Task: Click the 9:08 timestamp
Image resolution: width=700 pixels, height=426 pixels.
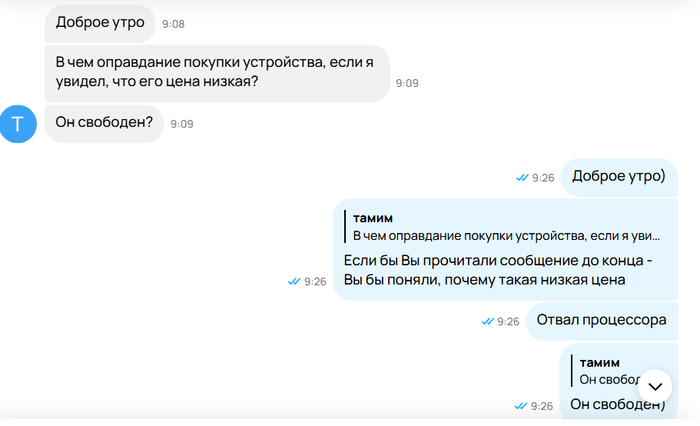Action: coord(173,23)
